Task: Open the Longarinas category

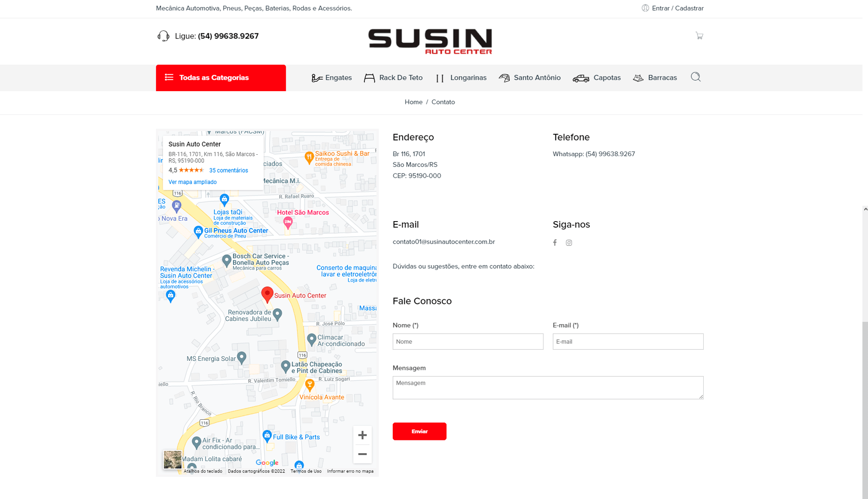Action: point(461,78)
